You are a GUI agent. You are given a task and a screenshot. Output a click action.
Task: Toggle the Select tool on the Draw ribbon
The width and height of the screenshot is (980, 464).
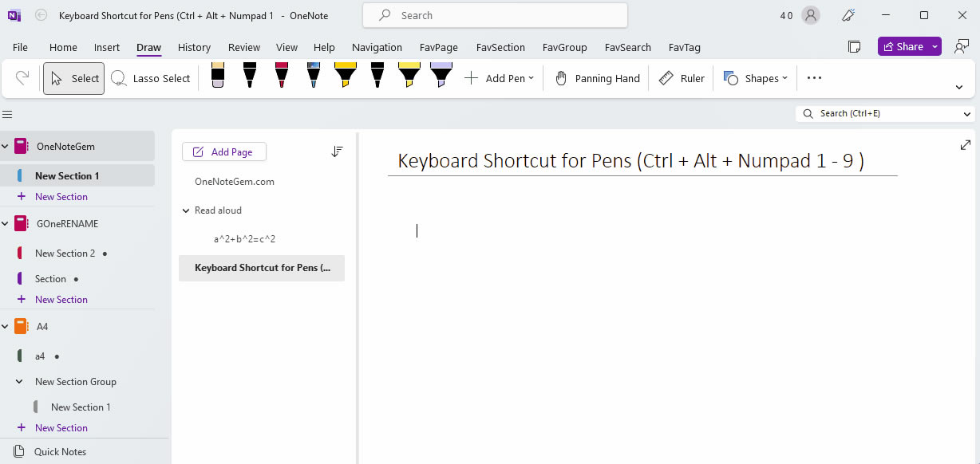tap(73, 77)
